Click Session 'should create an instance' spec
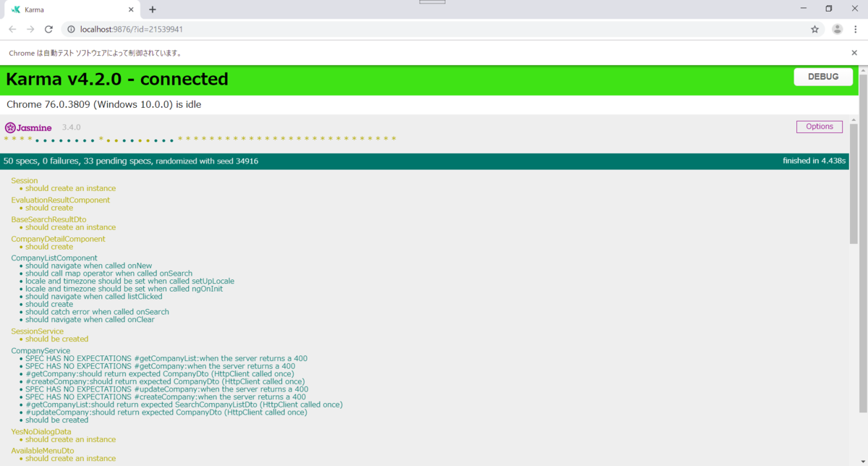 71,188
